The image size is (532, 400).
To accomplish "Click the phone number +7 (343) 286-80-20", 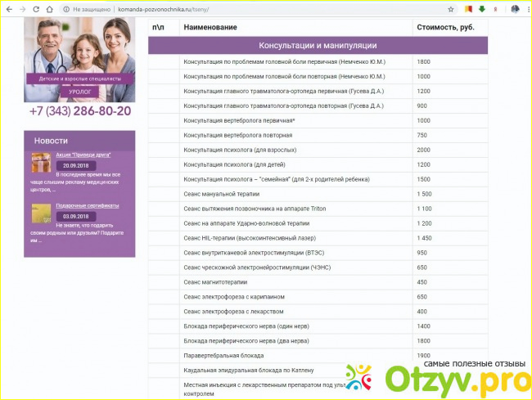I will (x=79, y=111).
